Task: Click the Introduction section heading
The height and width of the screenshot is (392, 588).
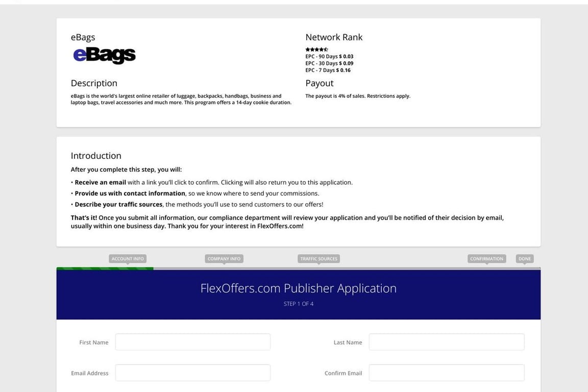Action: pyautogui.click(x=96, y=156)
